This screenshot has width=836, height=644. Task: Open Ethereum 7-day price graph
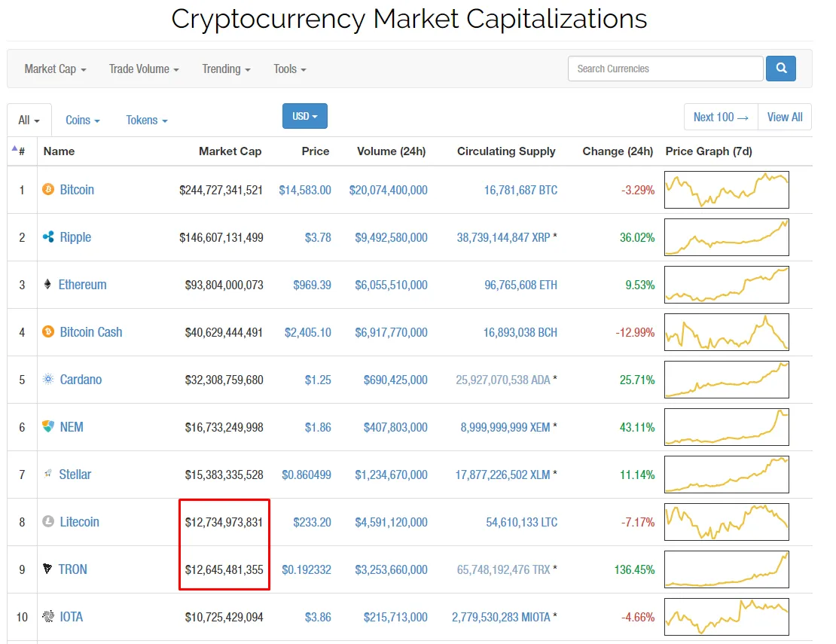(726, 284)
